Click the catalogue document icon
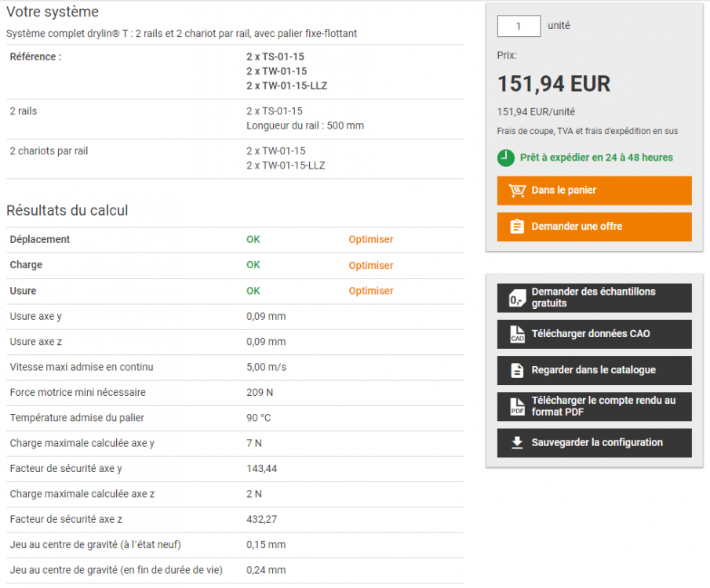Viewport: 710px width, 588px height. click(517, 370)
